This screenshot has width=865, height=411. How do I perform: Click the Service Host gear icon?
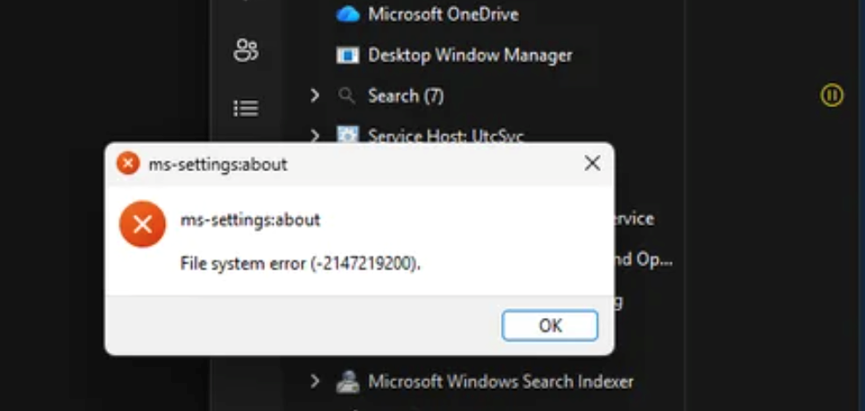coord(348,135)
